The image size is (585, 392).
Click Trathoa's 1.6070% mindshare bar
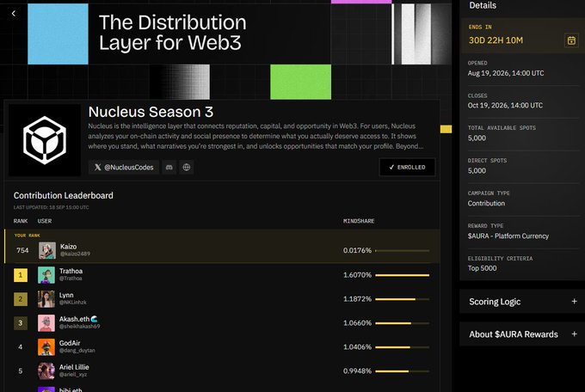pyautogui.click(x=403, y=275)
